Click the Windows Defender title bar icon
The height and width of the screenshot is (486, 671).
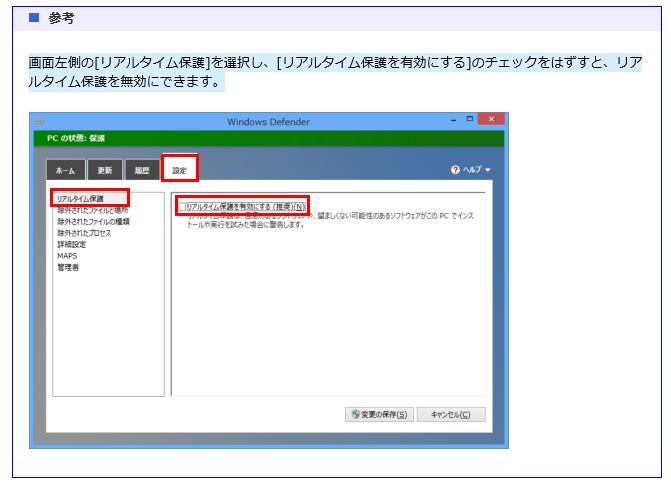click(40, 122)
